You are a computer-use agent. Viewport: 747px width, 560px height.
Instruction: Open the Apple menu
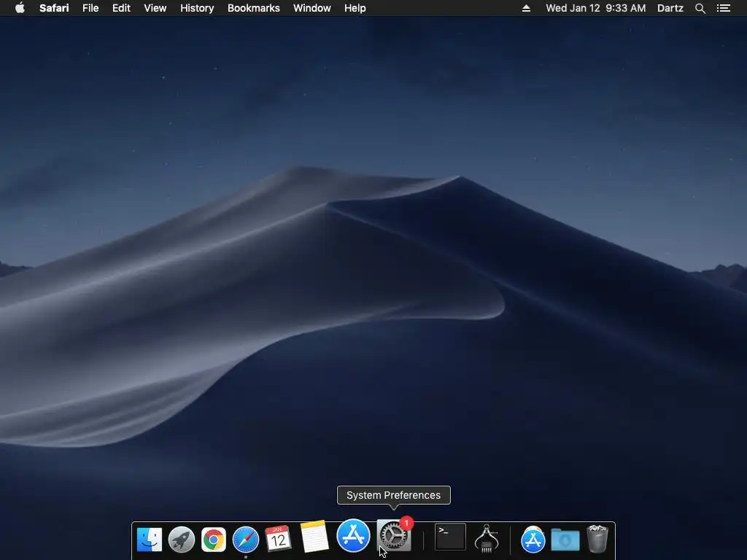click(x=20, y=8)
